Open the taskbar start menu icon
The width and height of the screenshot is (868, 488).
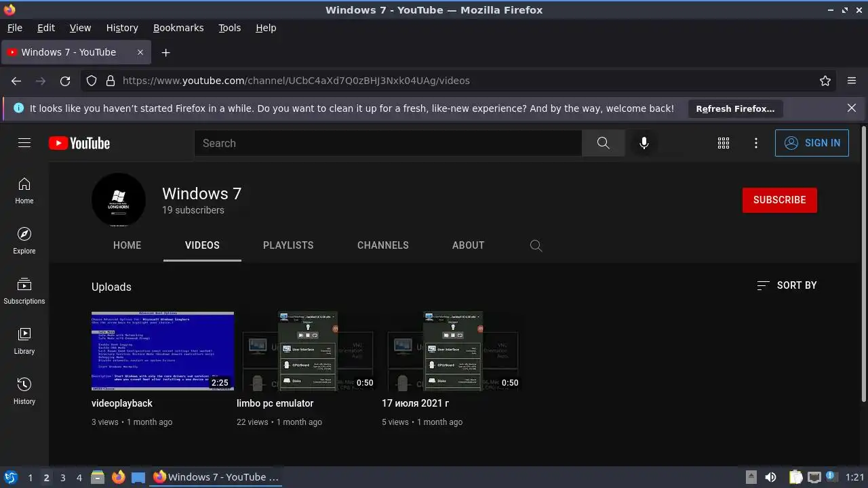pyautogui.click(x=10, y=477)
